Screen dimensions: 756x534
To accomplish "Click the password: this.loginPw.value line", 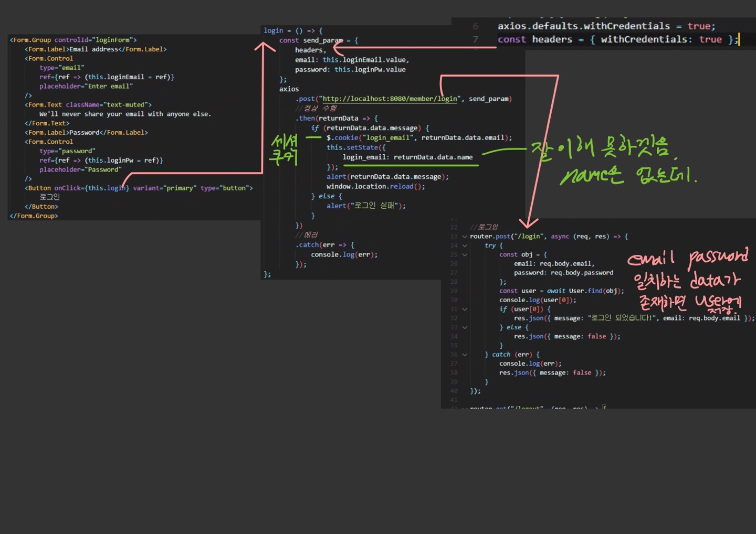I will (x=350, y=69).
